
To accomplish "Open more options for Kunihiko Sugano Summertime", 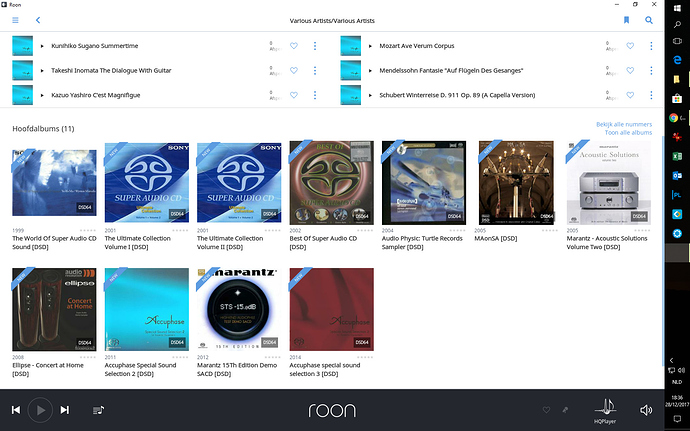I will 315,46.
